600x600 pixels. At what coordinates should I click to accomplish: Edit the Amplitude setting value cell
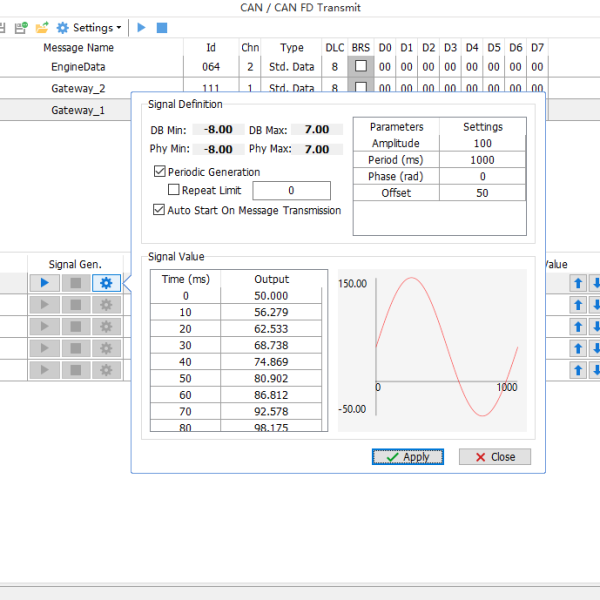483,144
